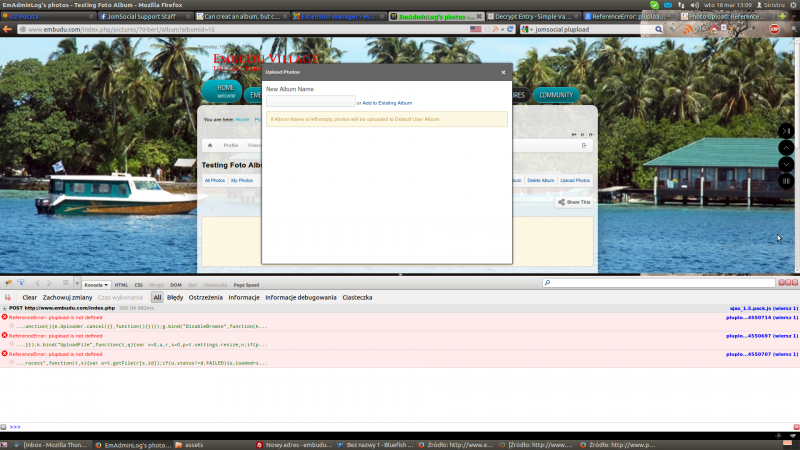Click the reload page icon
The width and height of the screenshot is (800, 450).
[x=510, y=29]
